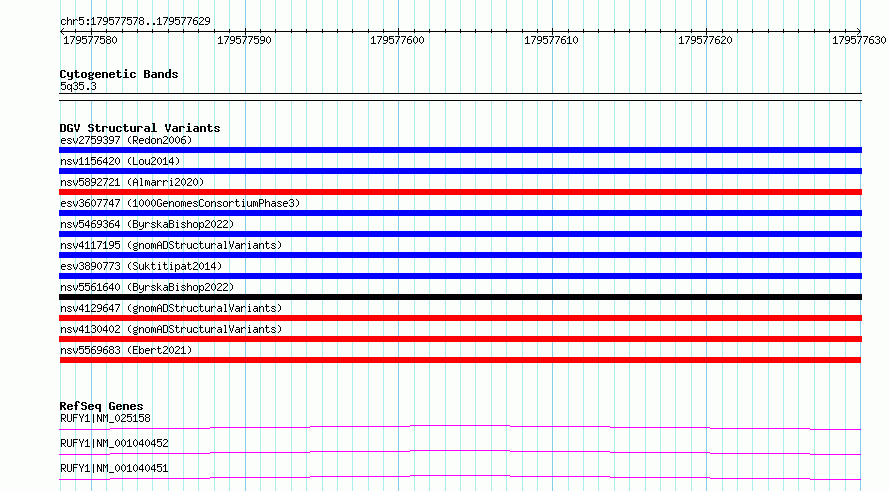
Task: Open transcript RUFY1|NM_025158 label
Action: 105,418
